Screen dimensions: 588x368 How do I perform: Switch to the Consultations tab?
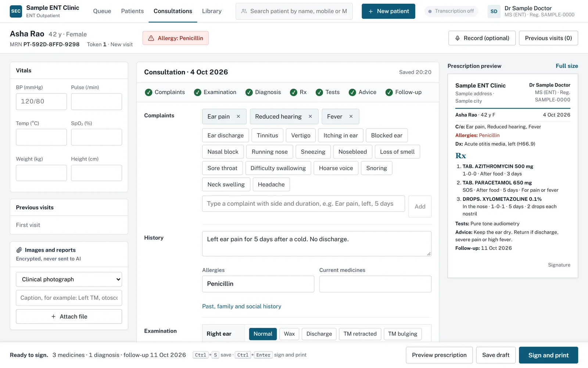[x=173, y=11]
